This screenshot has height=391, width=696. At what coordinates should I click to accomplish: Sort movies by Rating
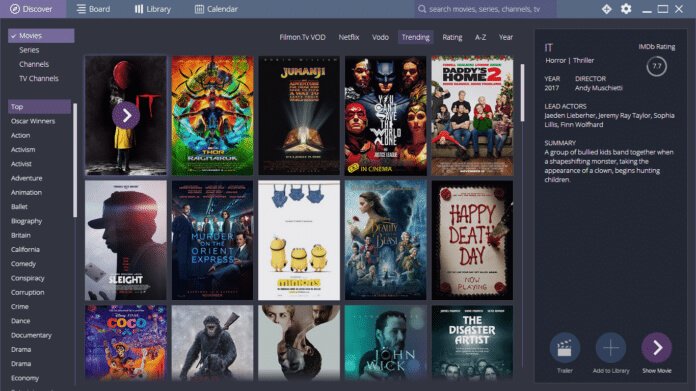coord(452,37)
